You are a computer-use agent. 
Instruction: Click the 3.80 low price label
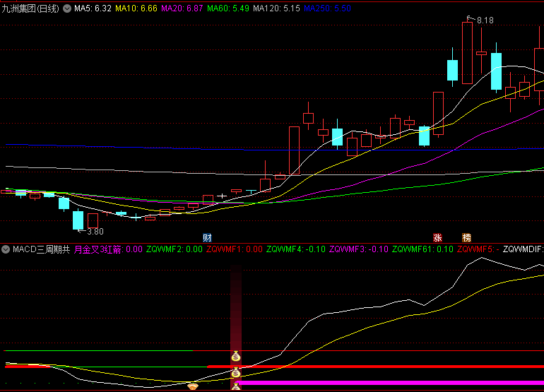tap(95, 231)
